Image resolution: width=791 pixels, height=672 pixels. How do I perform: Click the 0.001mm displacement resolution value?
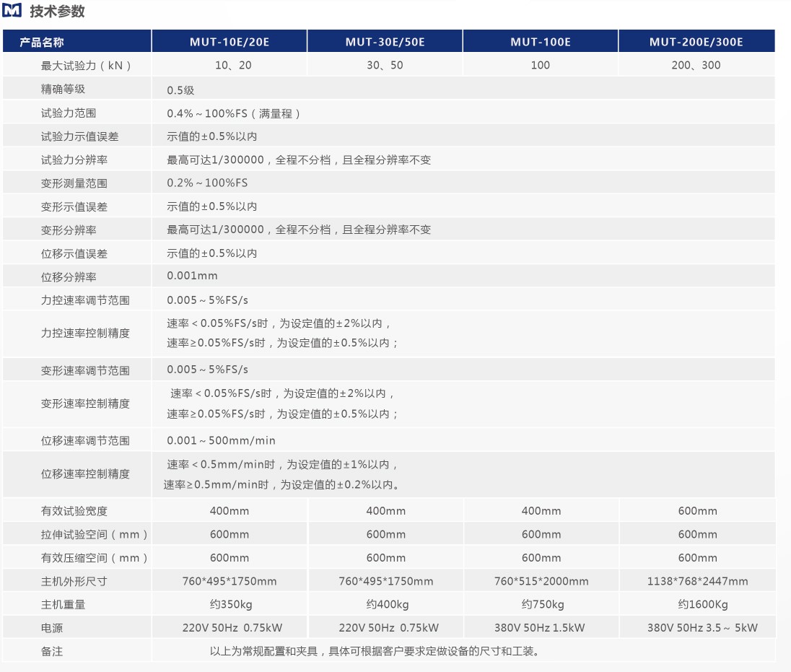pos(192,276)
